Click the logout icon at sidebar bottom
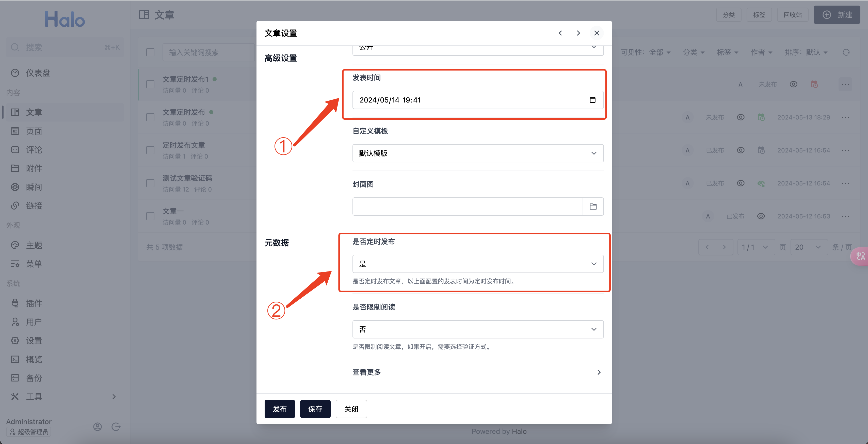 (116, 427)
